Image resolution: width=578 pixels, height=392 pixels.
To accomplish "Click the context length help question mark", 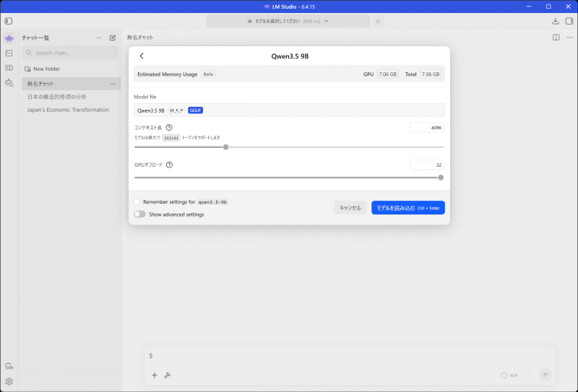I will point(169,128).
